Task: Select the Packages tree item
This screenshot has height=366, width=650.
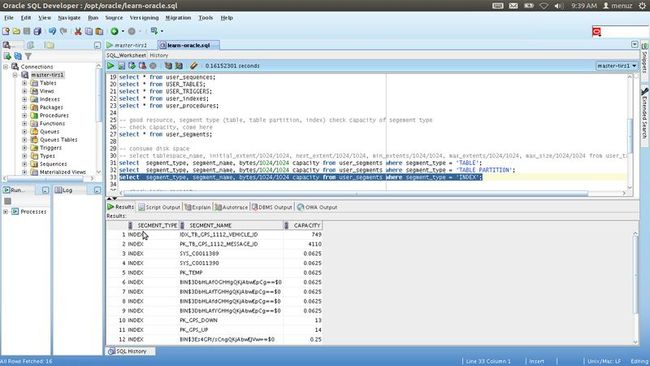Action: click(51, 107)
